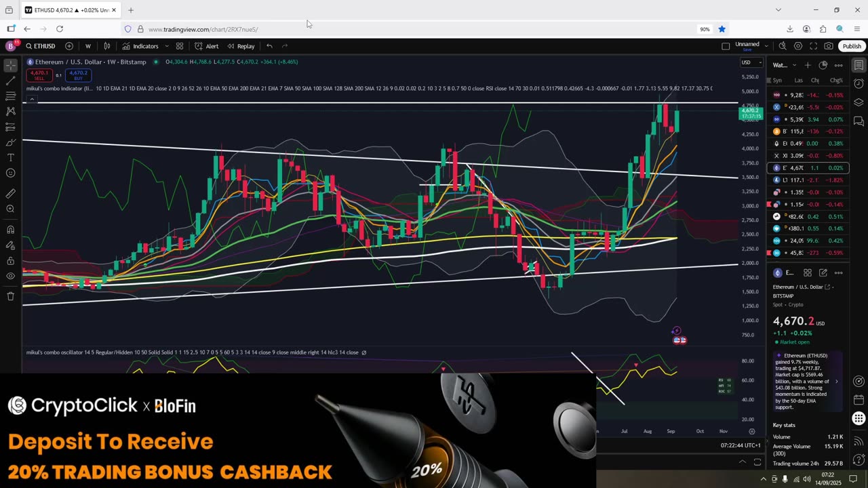
Task: Show the watchlist and details panel
Action: pyautogui.click(x=859, y=66)
